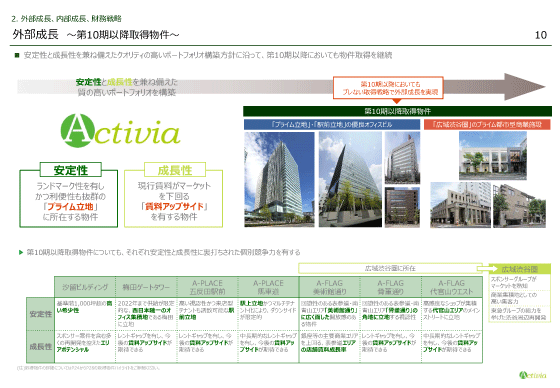Click the 安定性 row header in table

40,314
